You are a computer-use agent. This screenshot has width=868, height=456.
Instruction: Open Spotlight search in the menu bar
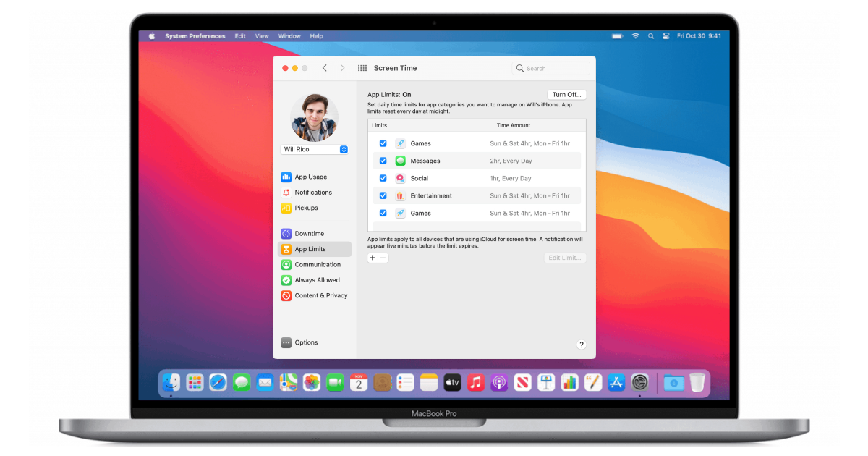(x=651, y=36)
